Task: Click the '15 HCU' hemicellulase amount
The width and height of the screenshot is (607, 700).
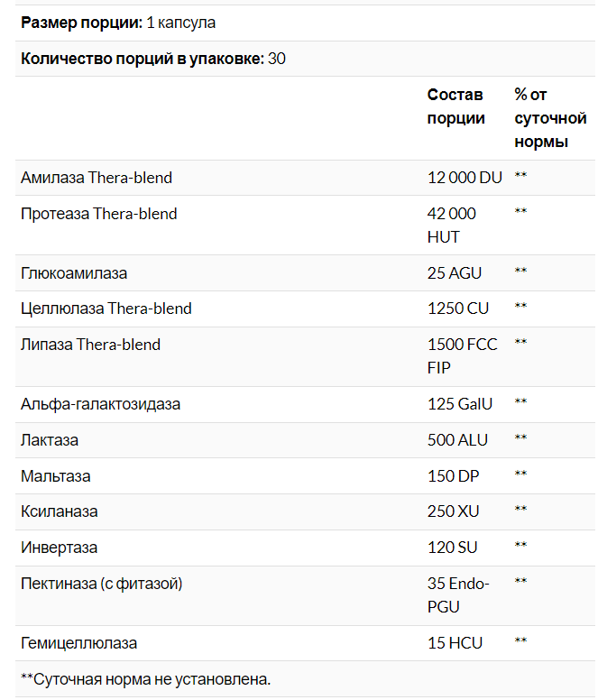Action: click(455, 643)
